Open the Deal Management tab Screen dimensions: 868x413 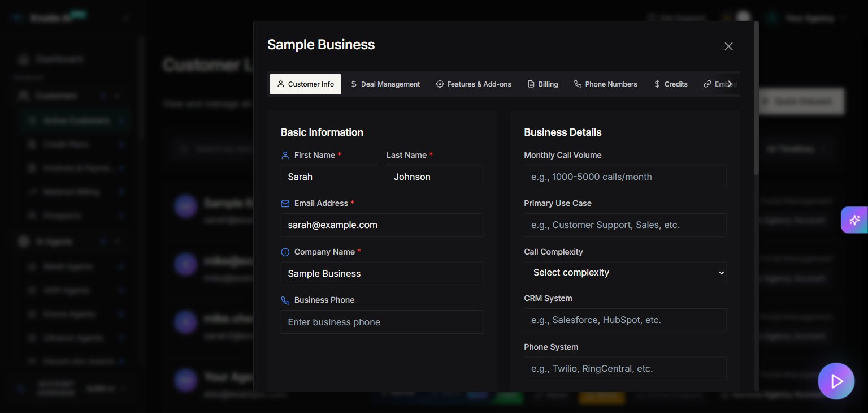[385, 84]
